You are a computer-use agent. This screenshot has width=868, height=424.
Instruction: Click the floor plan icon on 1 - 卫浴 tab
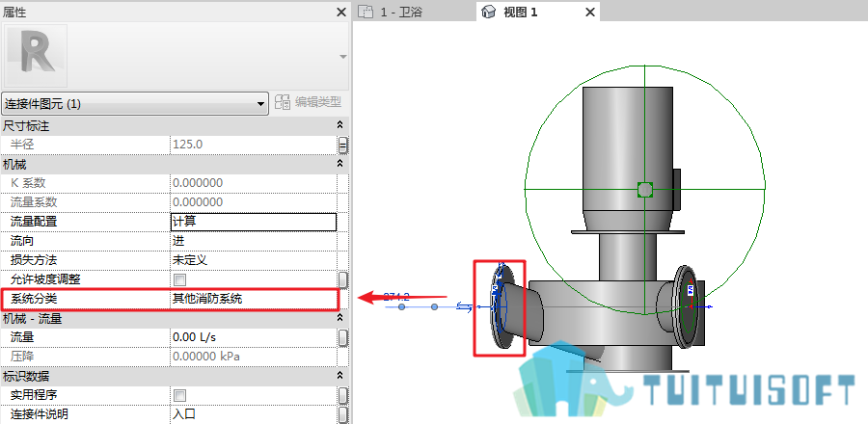pyautogui.click(x=366, y=12)
